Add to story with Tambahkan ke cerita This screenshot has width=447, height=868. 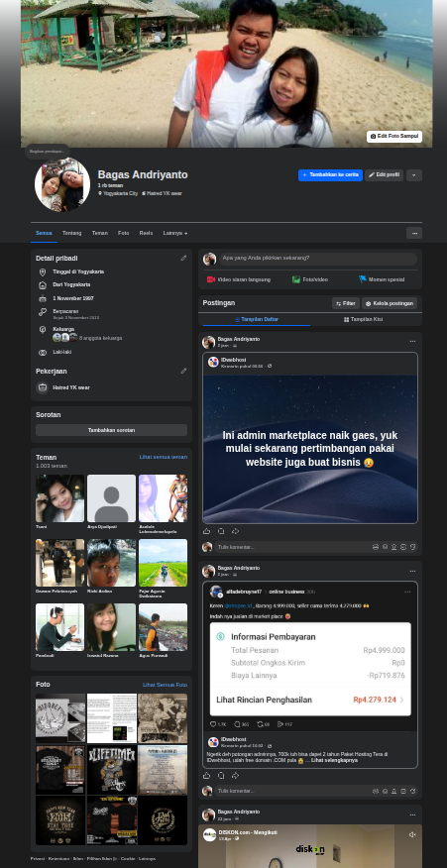coord(330,175)
